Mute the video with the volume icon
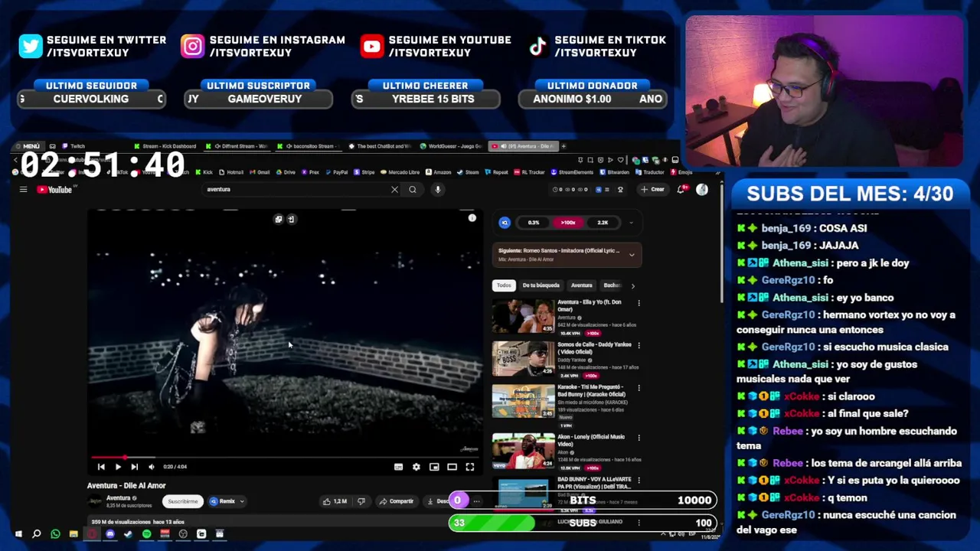The height and width of the screenshot is (551, 980). (151, 467)
